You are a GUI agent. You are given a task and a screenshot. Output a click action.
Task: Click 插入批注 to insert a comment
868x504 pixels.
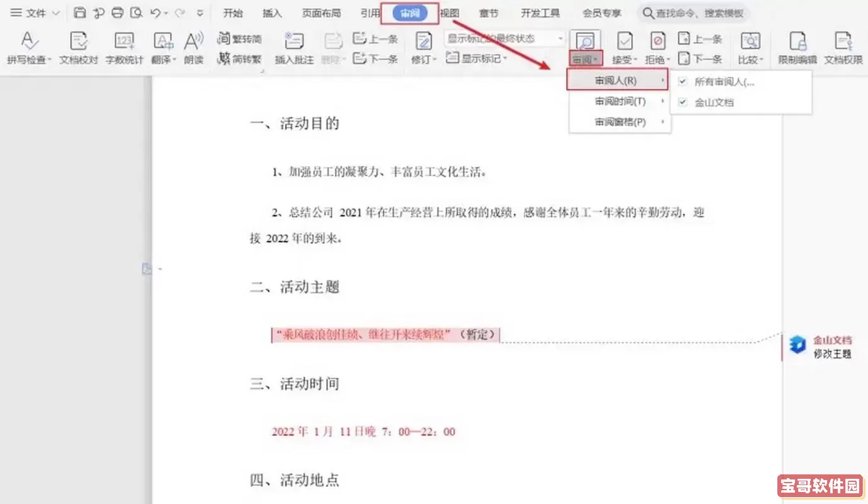(x=294, y=43)
